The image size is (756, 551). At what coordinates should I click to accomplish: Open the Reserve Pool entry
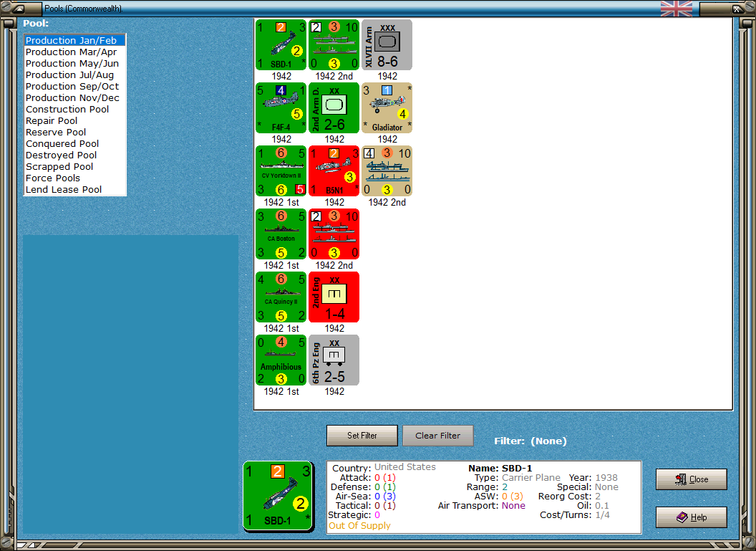click(x=74, y=133)
